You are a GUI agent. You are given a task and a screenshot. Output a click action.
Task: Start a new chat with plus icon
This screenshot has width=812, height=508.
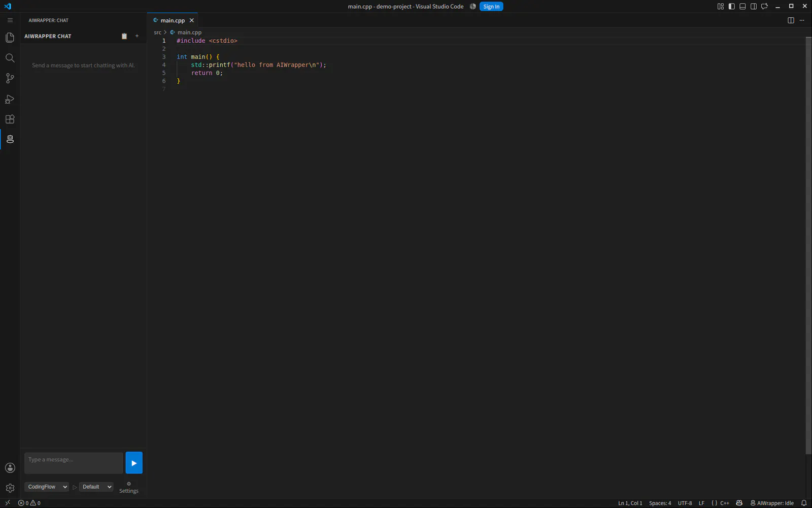(137, 36)
